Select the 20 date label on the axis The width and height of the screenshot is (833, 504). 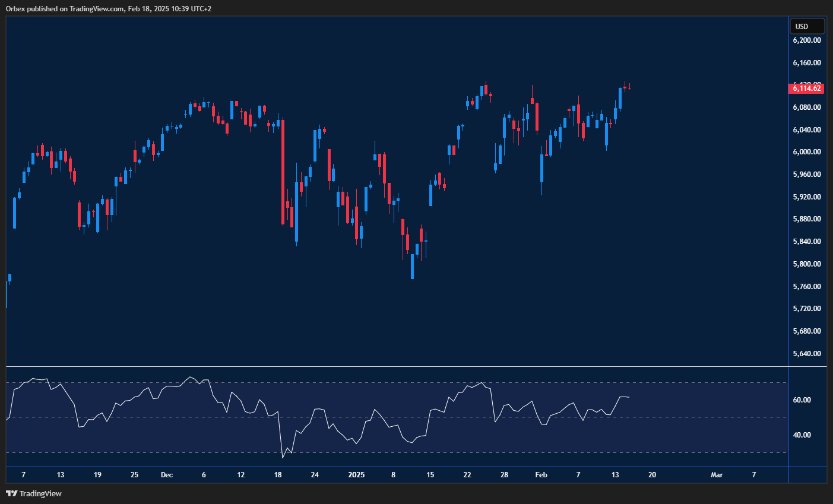click(652, 475)
